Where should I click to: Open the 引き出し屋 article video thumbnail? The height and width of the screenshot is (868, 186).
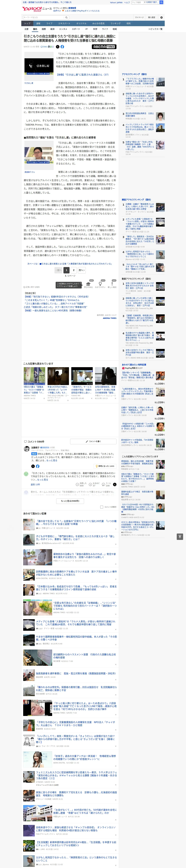click(x=39, y=67)
